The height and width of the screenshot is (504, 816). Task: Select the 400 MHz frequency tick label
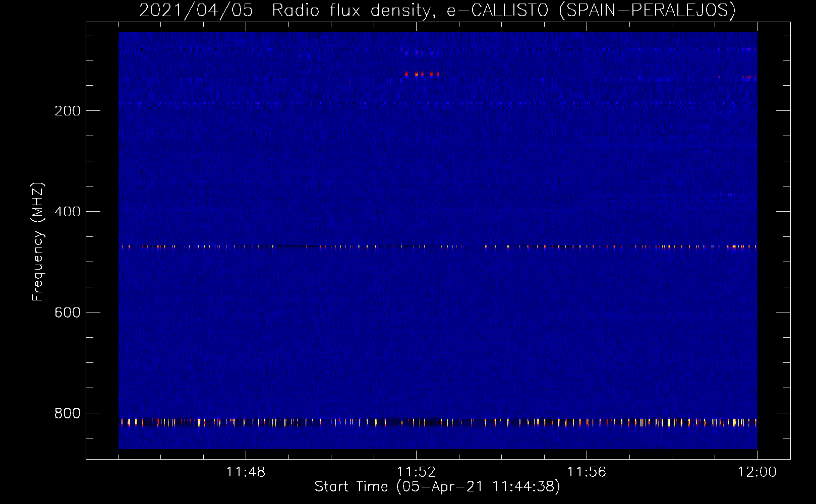point(68,212)
